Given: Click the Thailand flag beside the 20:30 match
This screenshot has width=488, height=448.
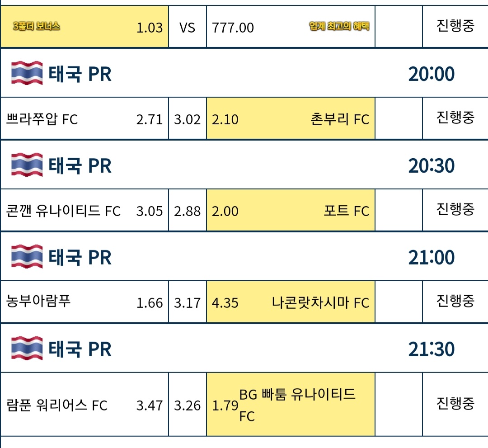Looking at the screenshot, I should [x=27, y=165].
